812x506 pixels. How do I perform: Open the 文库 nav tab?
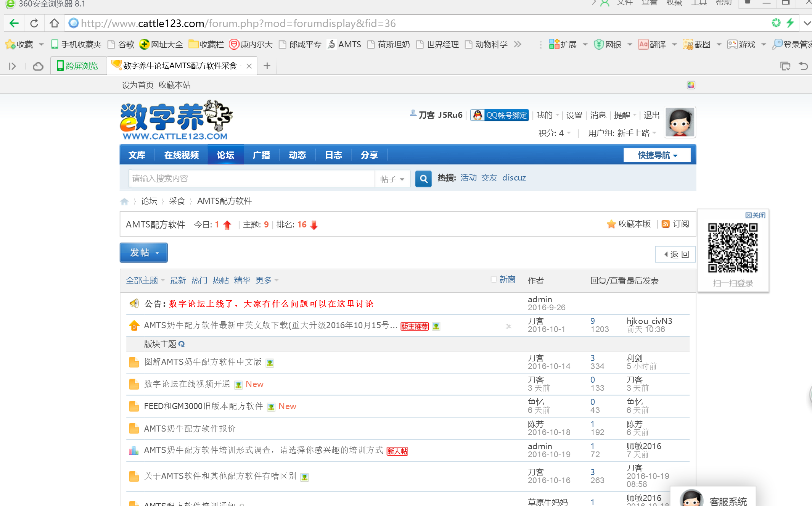click(x=137, y=155)
